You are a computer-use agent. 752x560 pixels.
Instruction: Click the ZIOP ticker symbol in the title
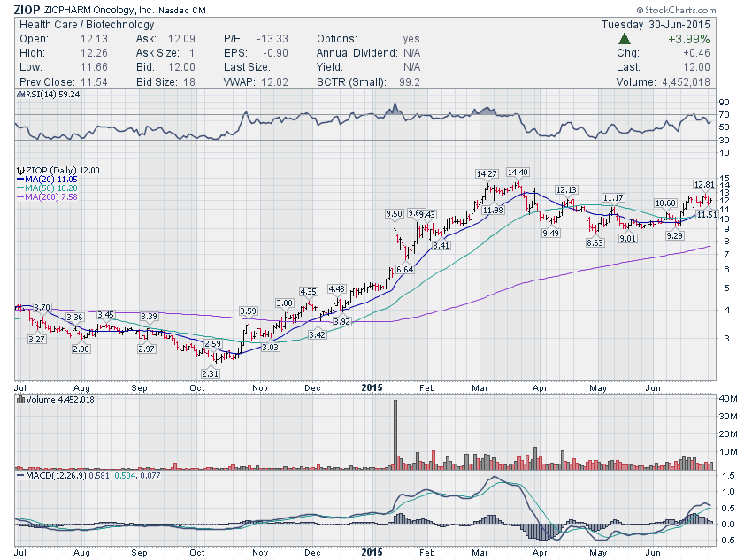(27, 10)
